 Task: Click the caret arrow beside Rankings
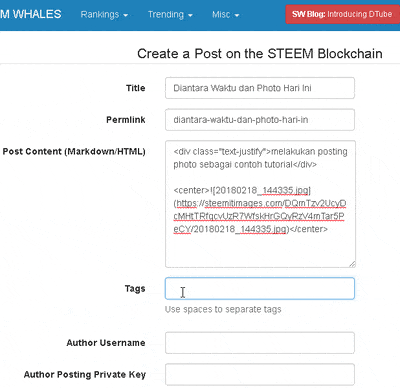pos(126,15)
